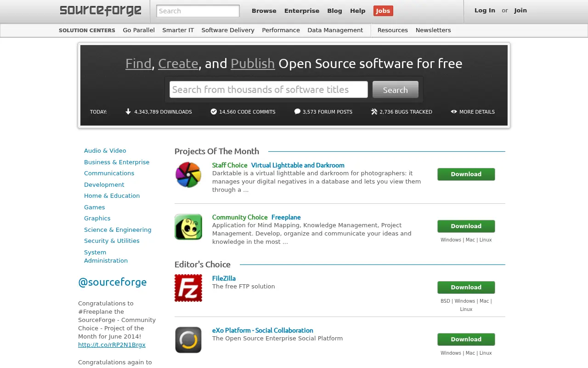Follow the Find link in the headline
The height and width of the screenshot is (368, 588).
coord(138,63)
